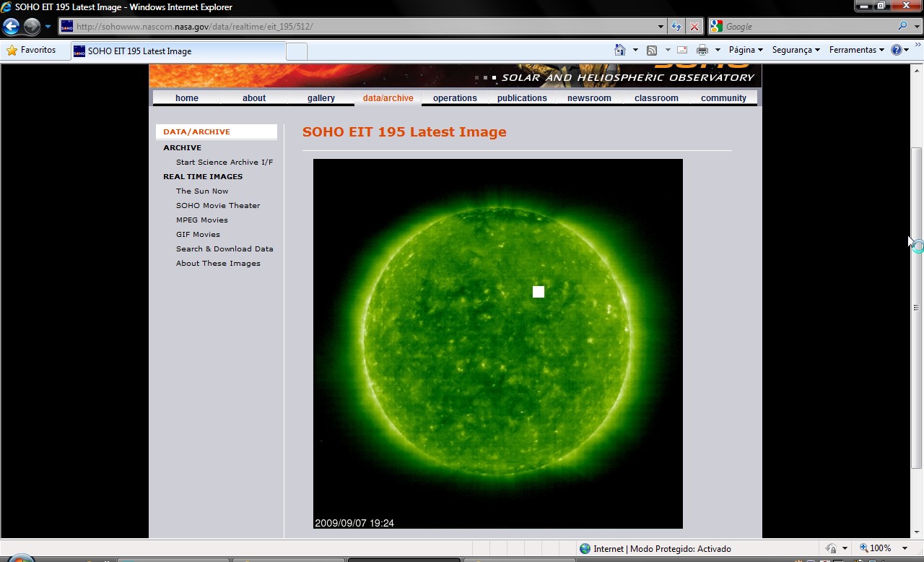Image resolution: width=924 pixels, height=562 pixels.
Task: Go to the home navigation tab
Action: pyautogui.click(x=186, y=98)
